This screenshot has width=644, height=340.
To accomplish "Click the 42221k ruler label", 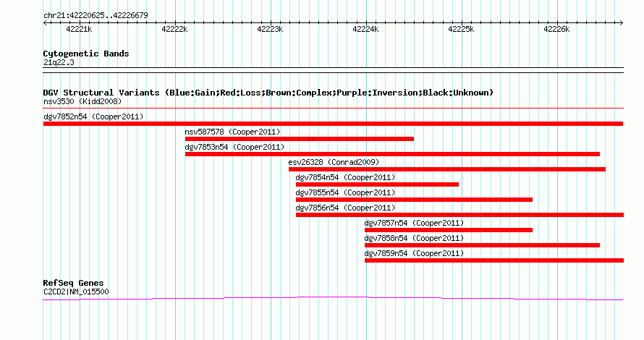I will [x=79, y=29].
